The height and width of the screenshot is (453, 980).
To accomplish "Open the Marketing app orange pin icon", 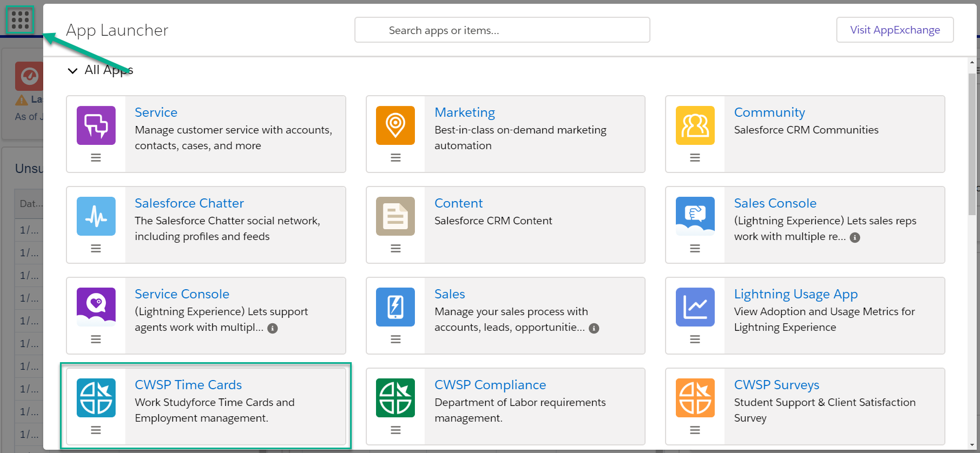I will 395,125.
